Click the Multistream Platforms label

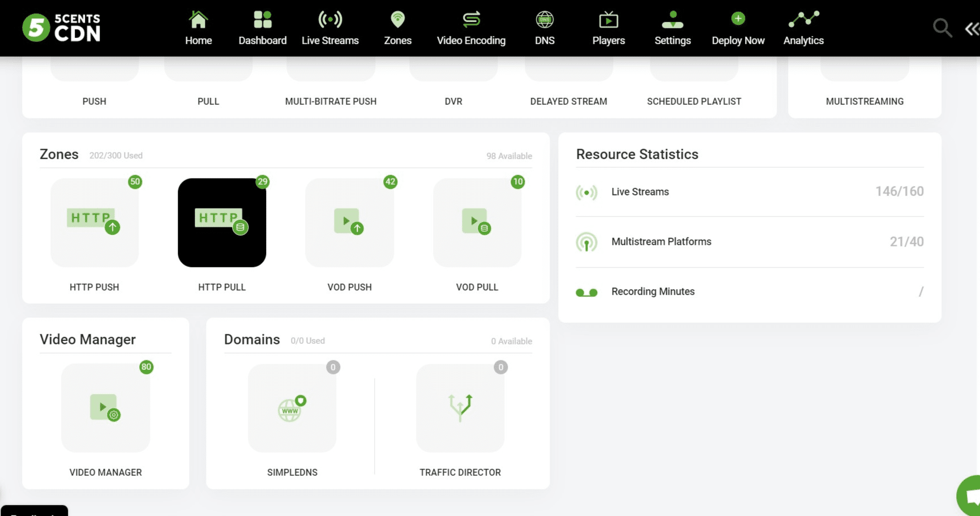[x=661, y=241]
